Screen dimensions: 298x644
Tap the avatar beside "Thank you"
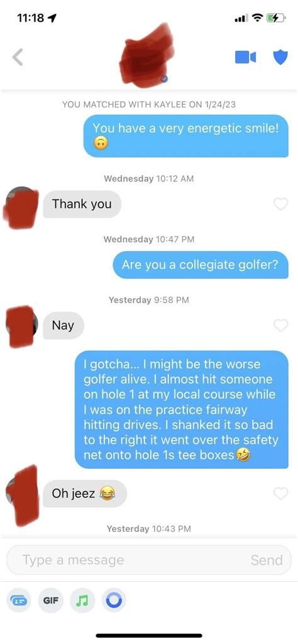[x=21, y=207]
